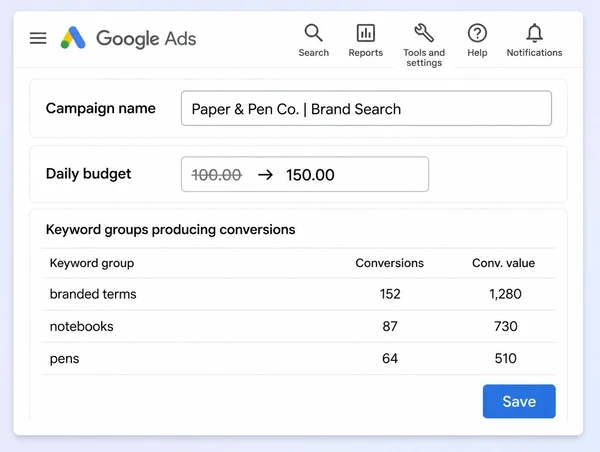This screenshot has width=600, height=452.
Task: Click conversions value 87
Action: pos(390,326)
